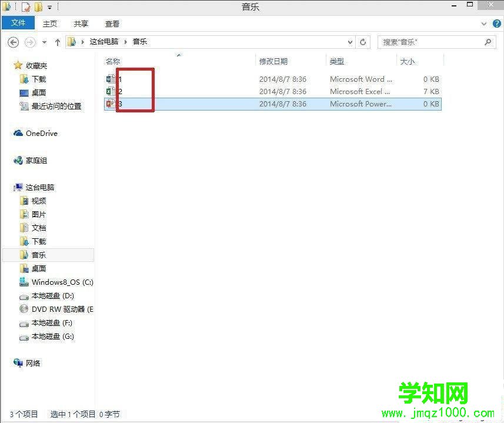Select the Word file icon named 1
This screenshot has height=423, width=504.
[111, 79]
